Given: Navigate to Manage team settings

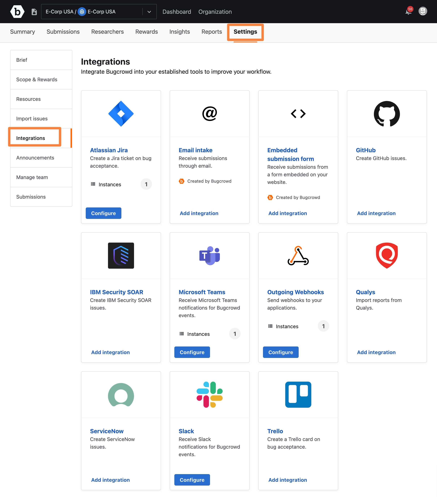Looking at the screenshot, I should [x=32, y=177].
